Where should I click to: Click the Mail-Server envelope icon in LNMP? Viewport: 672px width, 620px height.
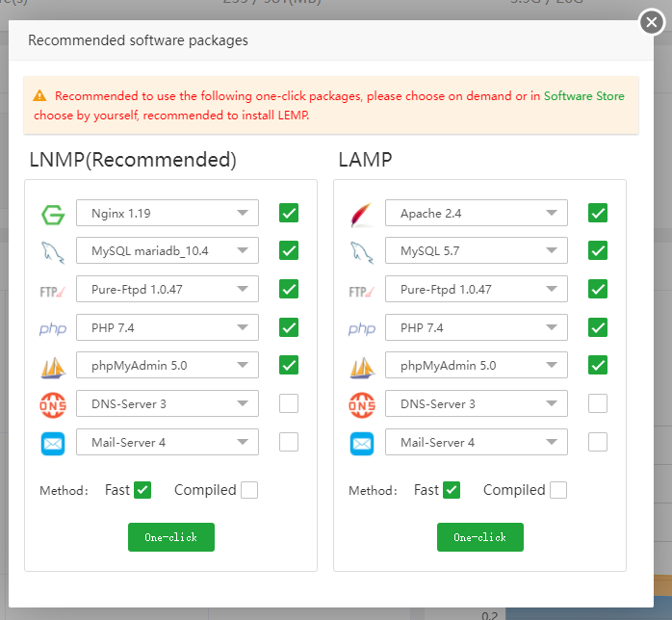(53, 444)
